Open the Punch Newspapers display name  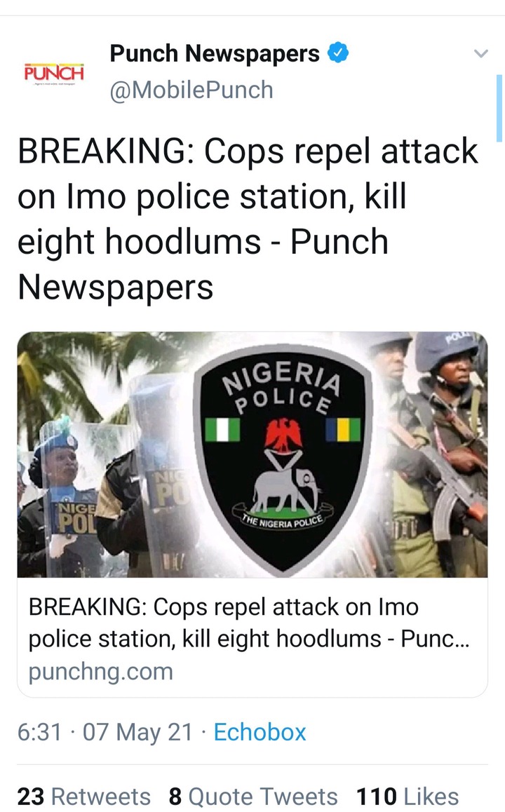(x=215, y=53)
